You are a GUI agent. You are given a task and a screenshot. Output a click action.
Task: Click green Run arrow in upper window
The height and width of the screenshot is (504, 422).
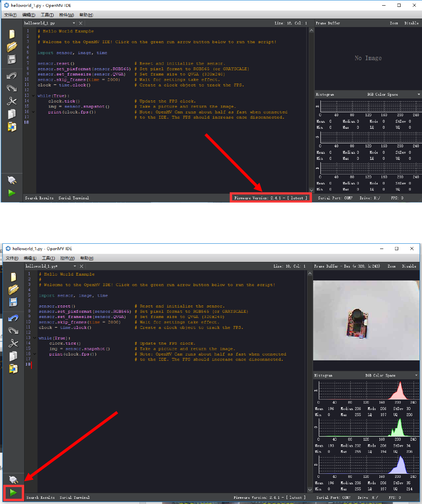pos(12,193)
